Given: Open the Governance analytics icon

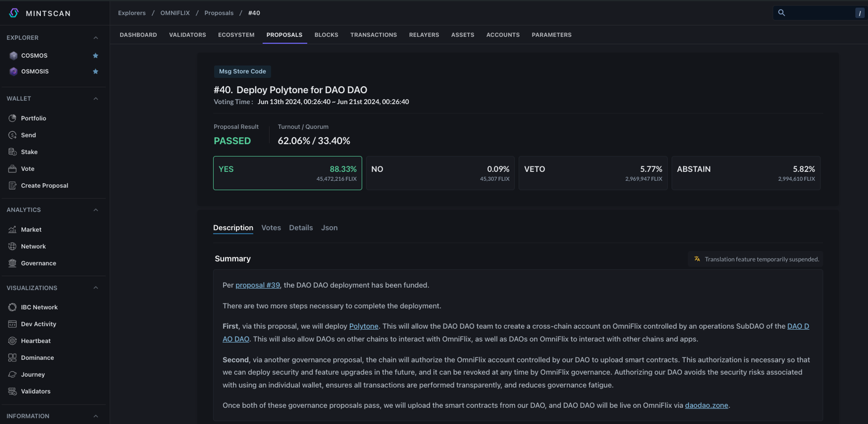Looking at the screenshot, I should click(x=12, y=263).
